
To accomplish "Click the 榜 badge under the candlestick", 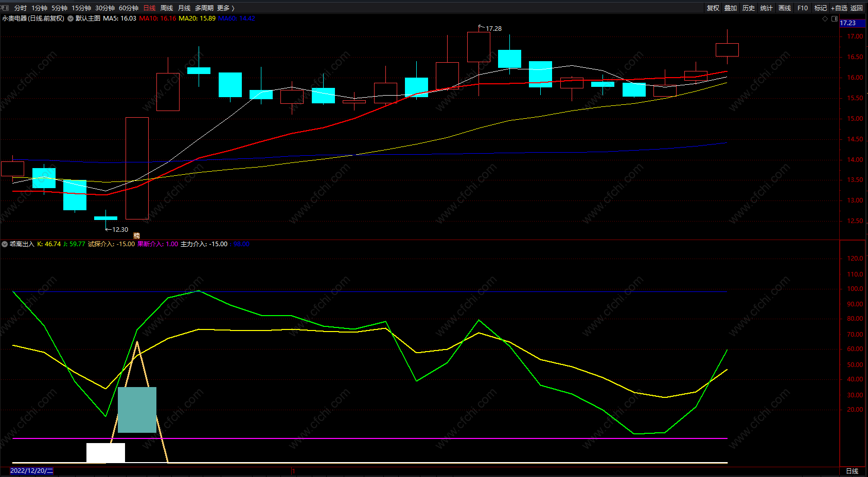I will point(136,235).
